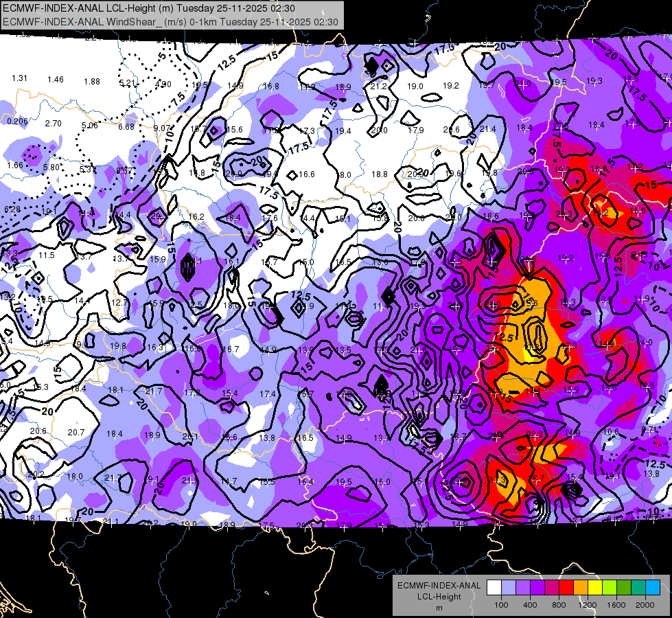Click the wind shear value 6.68
672x618 pixels.
point(126,126)
